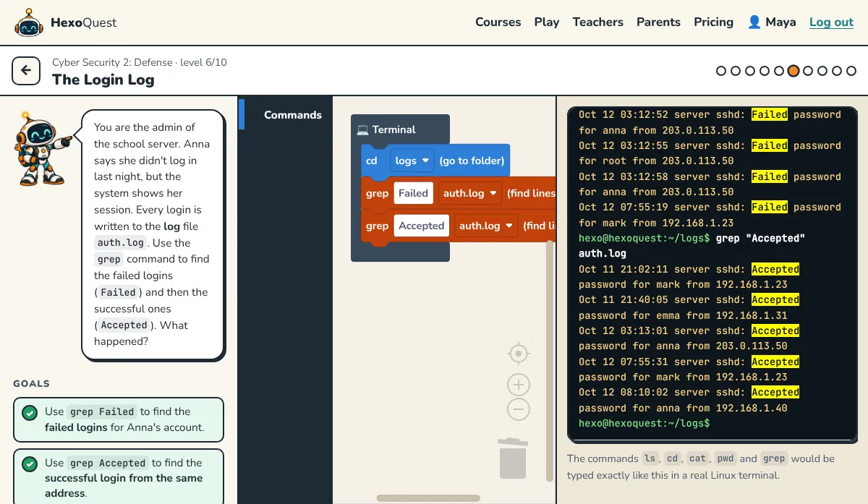Click the center workspace target icon
The height and width of the screenshot is (504, 868).
[x=519, y=354]
